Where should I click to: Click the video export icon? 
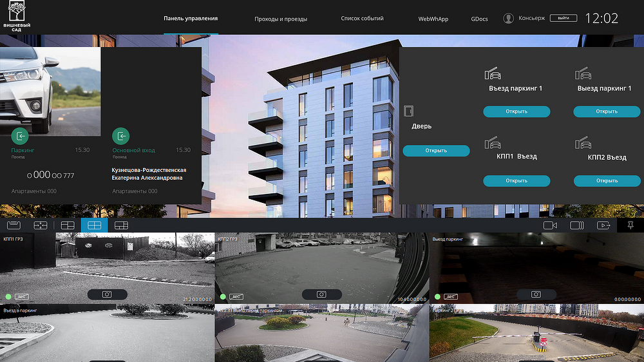pyautogui.click(x=603, y=225)
